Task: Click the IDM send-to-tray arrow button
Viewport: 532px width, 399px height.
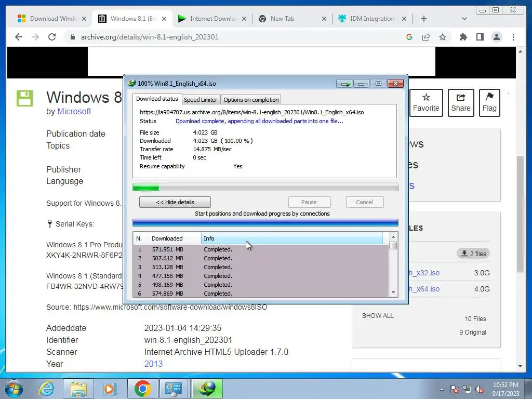Action: pyautogui.click(x=344, y=84)
